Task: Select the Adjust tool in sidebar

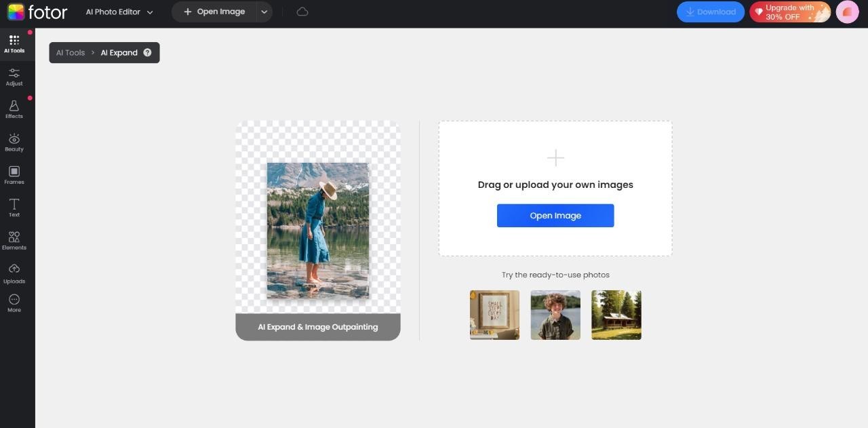Action: (x=14, y=77)
